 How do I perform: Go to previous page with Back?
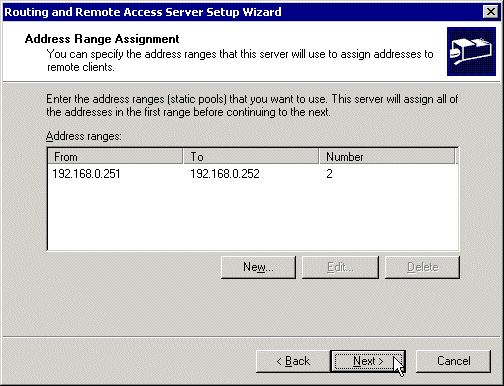click(293, 361)
